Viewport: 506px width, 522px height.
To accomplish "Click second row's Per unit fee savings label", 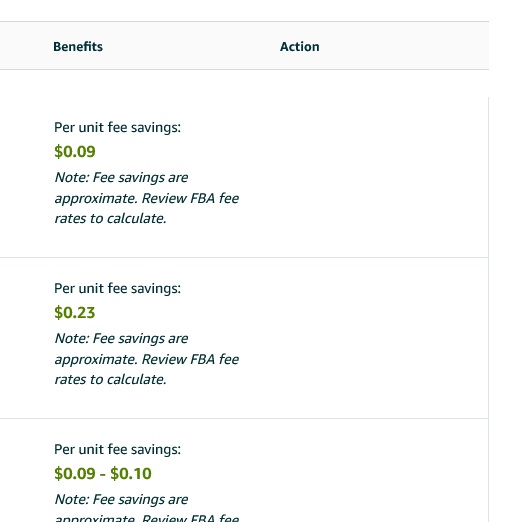I will click(x=117, y=289).
